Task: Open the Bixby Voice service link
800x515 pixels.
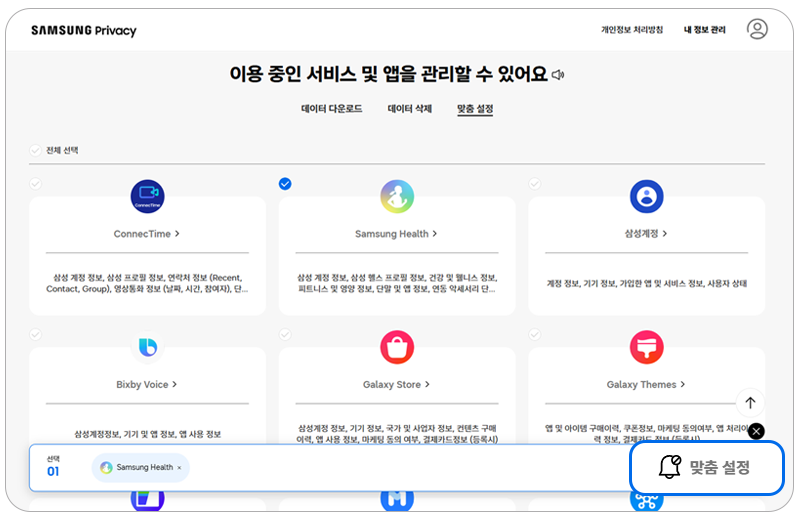Action: [x=146, y=384]
